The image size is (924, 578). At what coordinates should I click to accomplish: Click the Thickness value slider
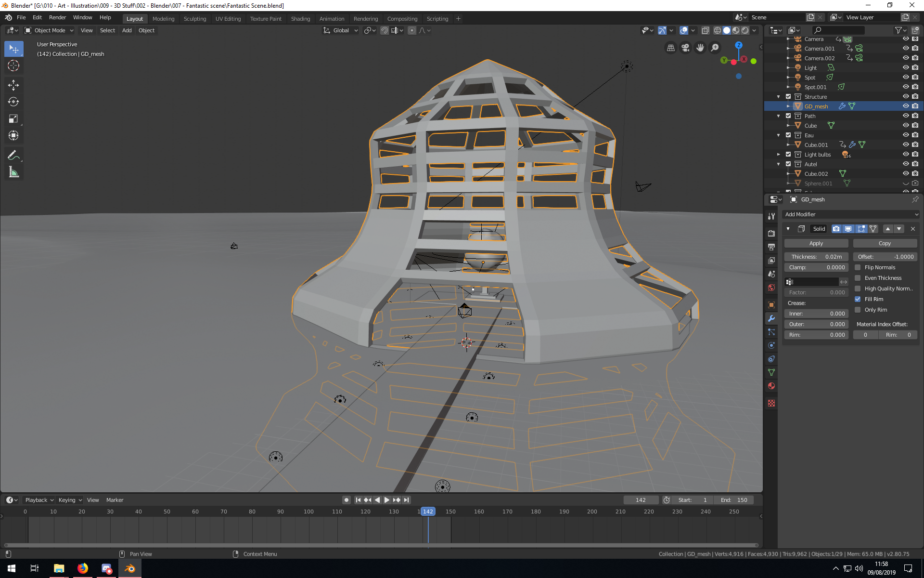click(x=816, y=257)
